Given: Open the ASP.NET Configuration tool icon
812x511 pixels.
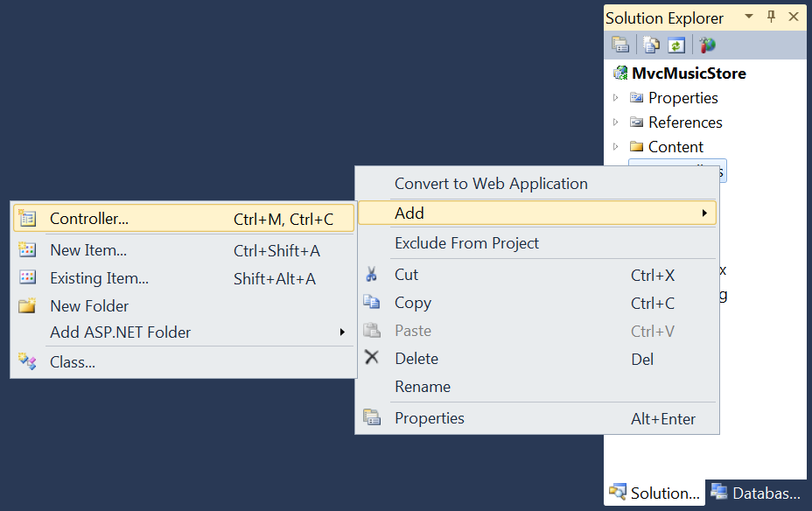Looking at the screenshot, I should coord(707,45).
